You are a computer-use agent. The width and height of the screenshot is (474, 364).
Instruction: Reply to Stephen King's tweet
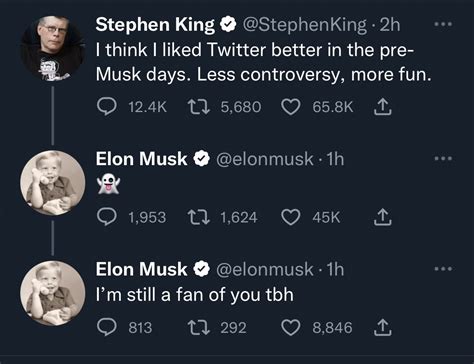(107, 107)
